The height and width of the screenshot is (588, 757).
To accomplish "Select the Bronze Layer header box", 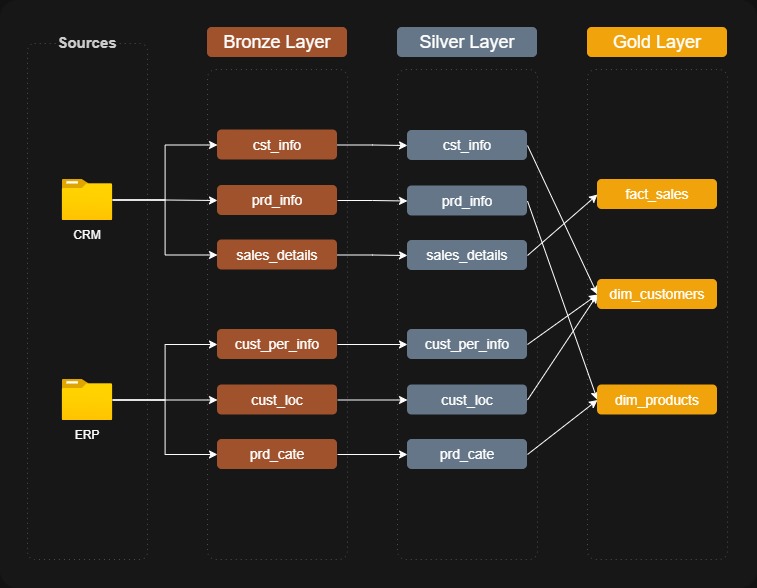I will [x=277, y=42].
